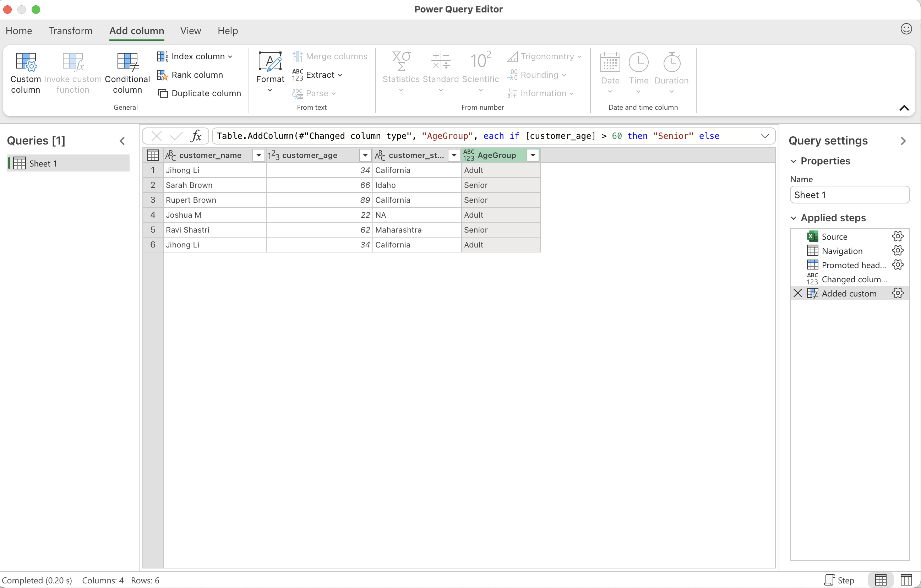This screenshot has height=588, width=921.
Task: Open the Source step settings gear
Action: [x=897, y=236]
